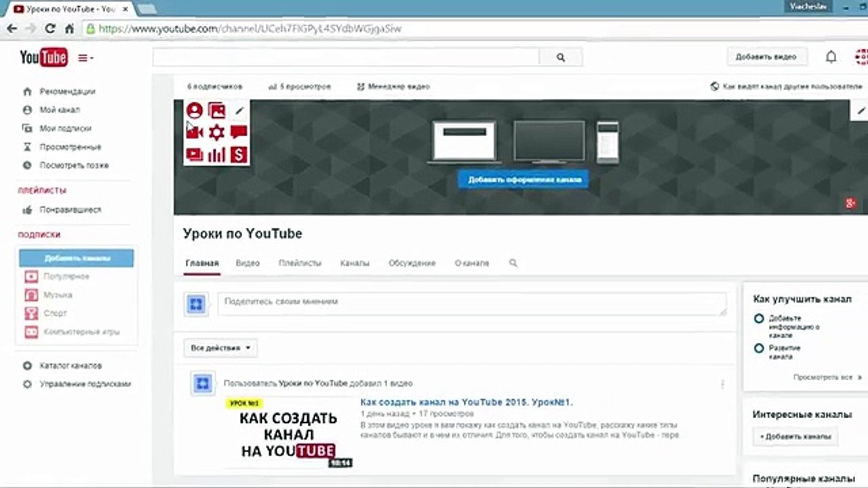Screen dimensions: 868x488
Task: Click the Компьютерные игры channel icon
Action: tap(31, 332)
